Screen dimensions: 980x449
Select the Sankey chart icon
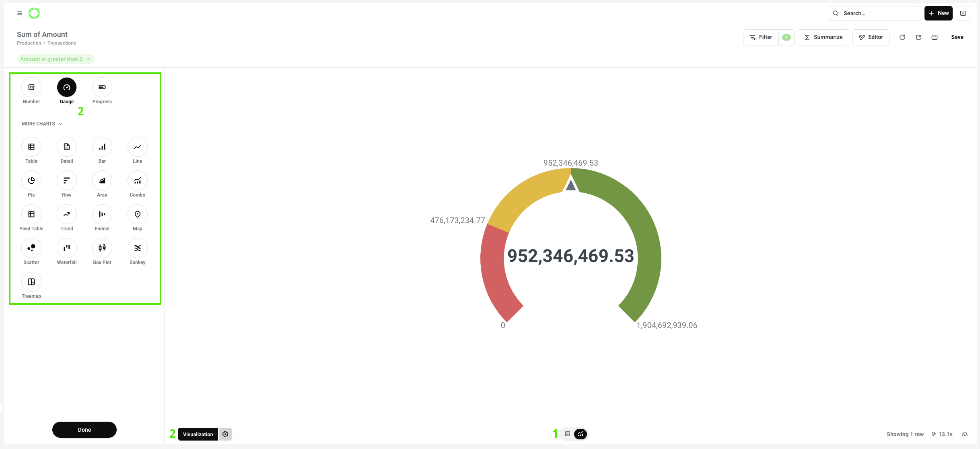click(138, 248)
